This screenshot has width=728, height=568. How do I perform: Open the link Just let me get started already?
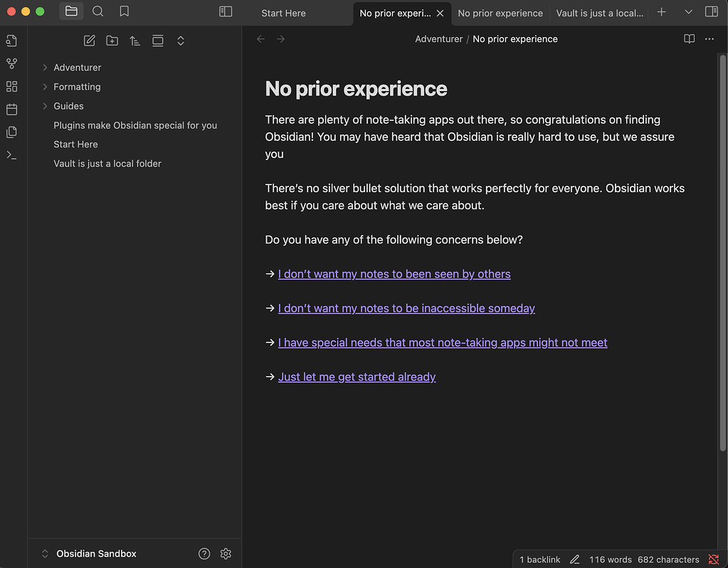coord(357,377)
